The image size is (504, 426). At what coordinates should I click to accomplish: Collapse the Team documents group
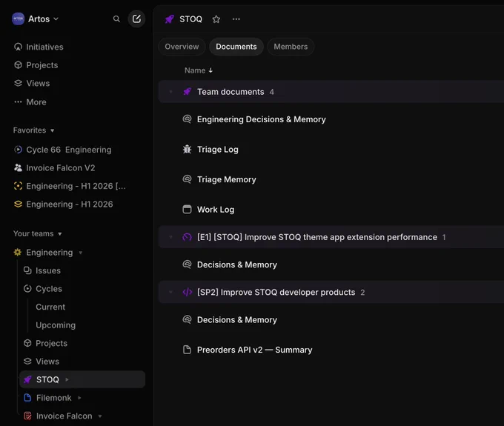[x=170, y=92]
